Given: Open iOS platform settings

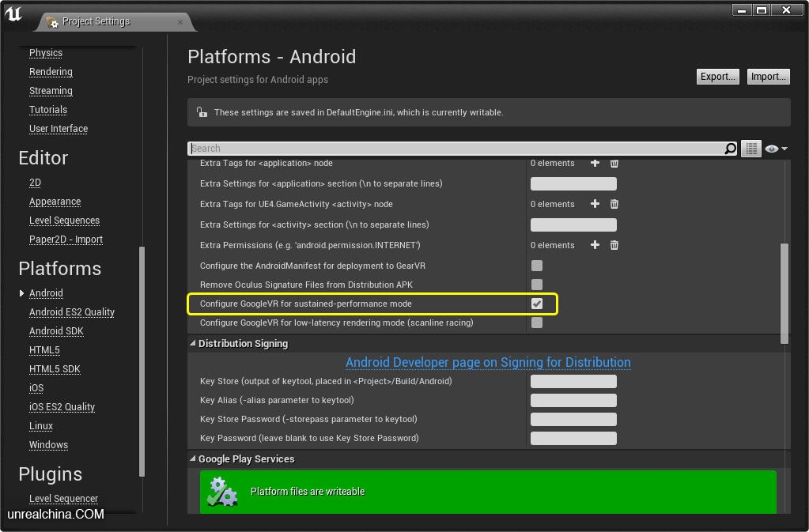Looking at the screenshot, I should [36, 387].
